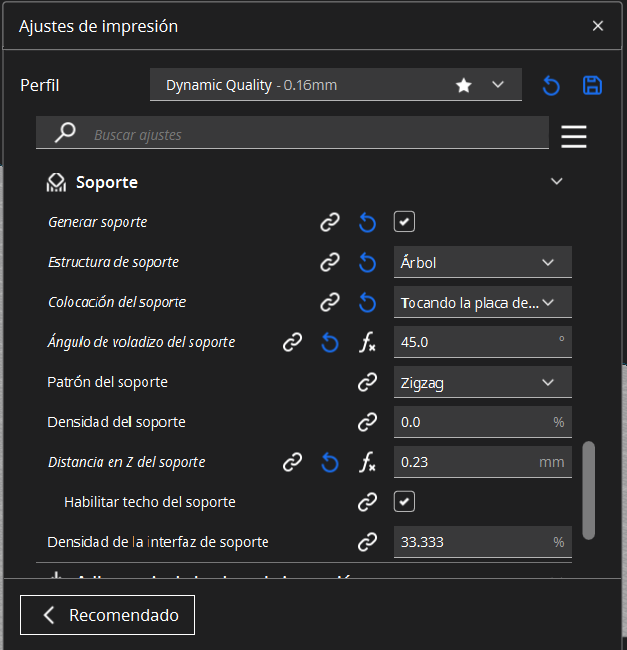This screenshot has height=650, width=627.
Task: Open the settings visibility hamburger menu
Action: (574, 135)
